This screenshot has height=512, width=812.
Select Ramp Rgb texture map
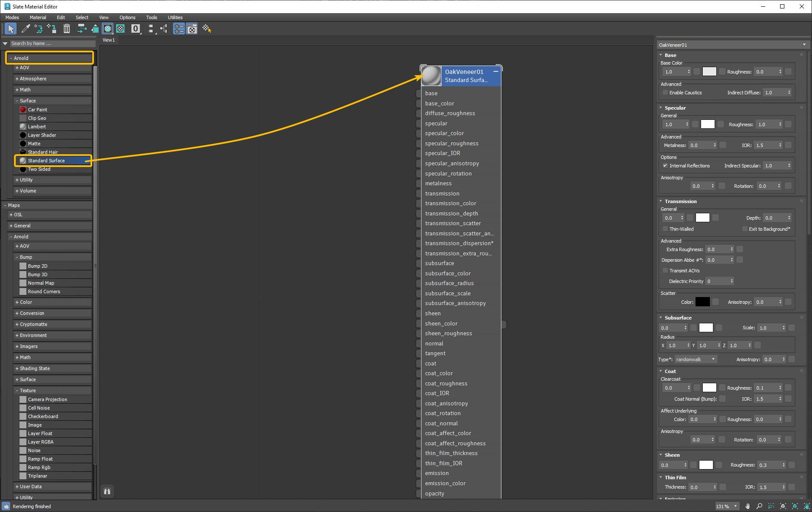tap(55, 467)
